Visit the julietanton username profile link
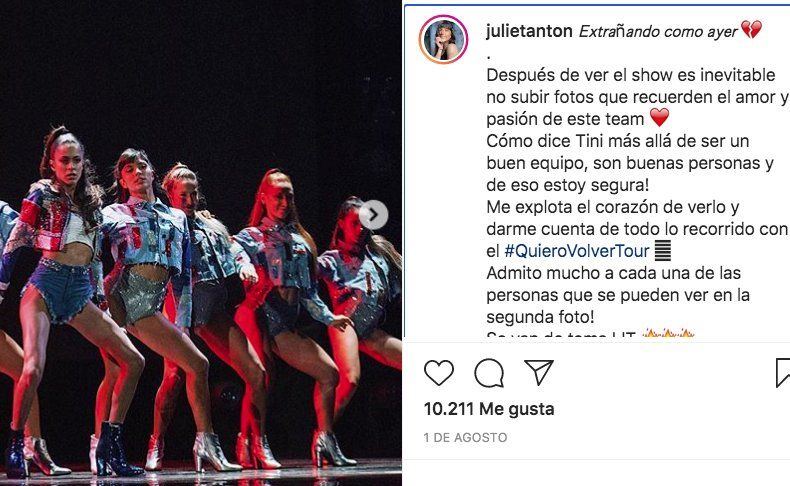The width and height of the screenshot is (790, 486). click(x=529, y=31)
